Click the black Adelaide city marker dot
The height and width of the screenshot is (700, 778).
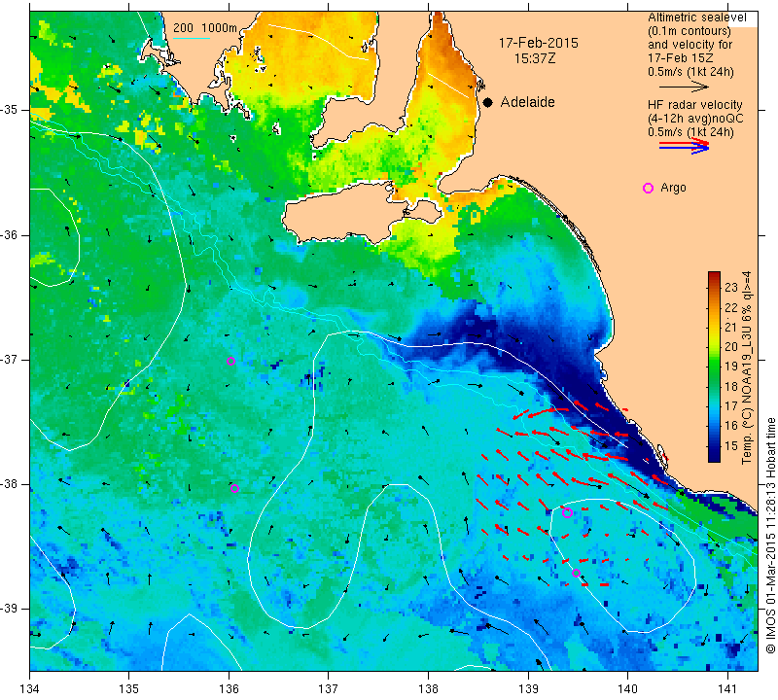tap(488, 103)
